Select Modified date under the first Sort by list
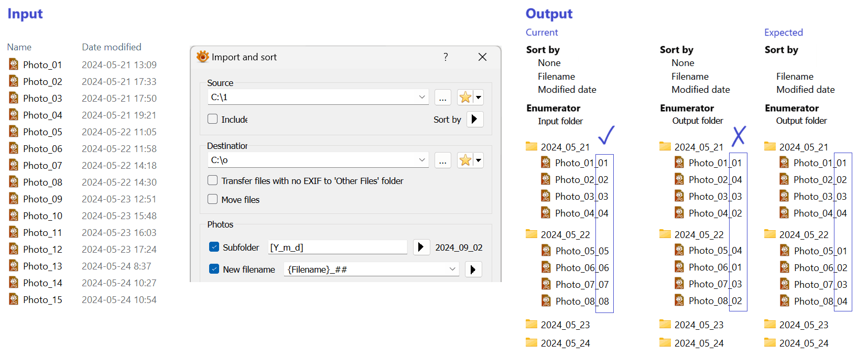This screenshot has height=356, width=868. pyautogui.click(x=567, y=90)
